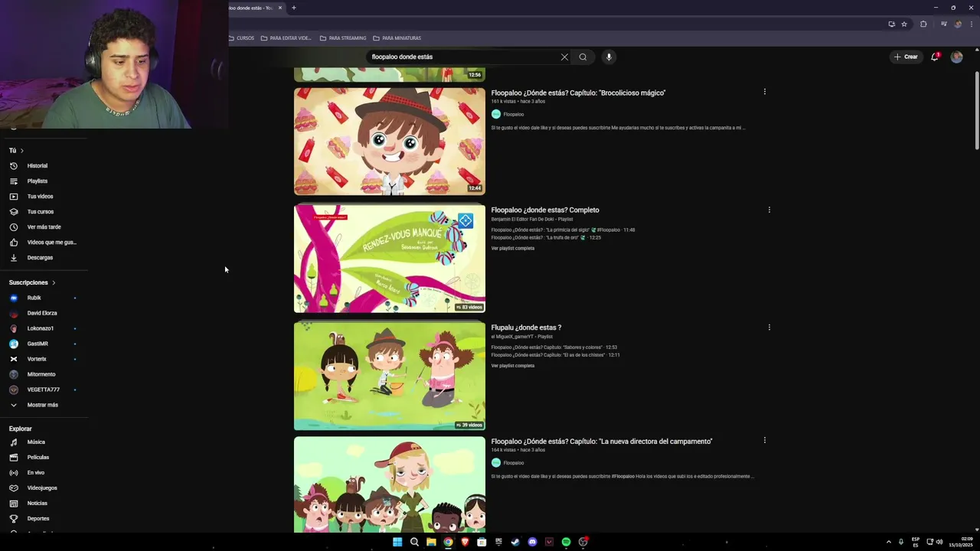
Task: Open Steam from the taskbar
Action: [x=515, y=542]
